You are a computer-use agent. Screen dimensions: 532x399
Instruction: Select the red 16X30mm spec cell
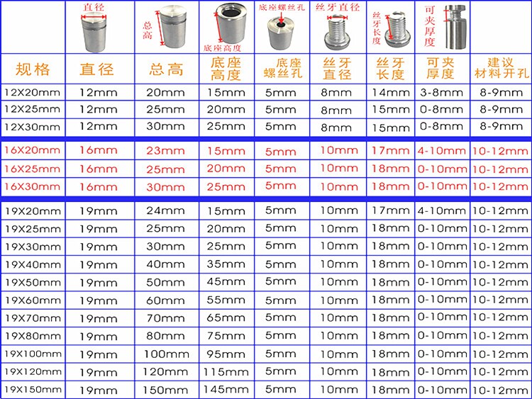tap(33, 186)
